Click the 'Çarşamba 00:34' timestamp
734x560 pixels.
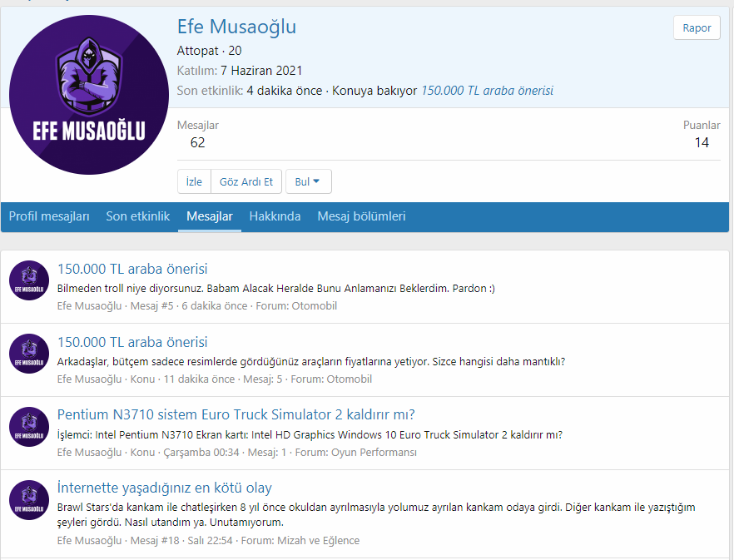tap(201, 453)
